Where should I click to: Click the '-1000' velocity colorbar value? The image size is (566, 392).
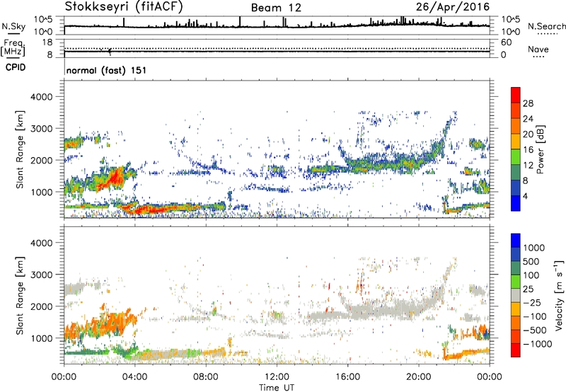click(538, 344)
